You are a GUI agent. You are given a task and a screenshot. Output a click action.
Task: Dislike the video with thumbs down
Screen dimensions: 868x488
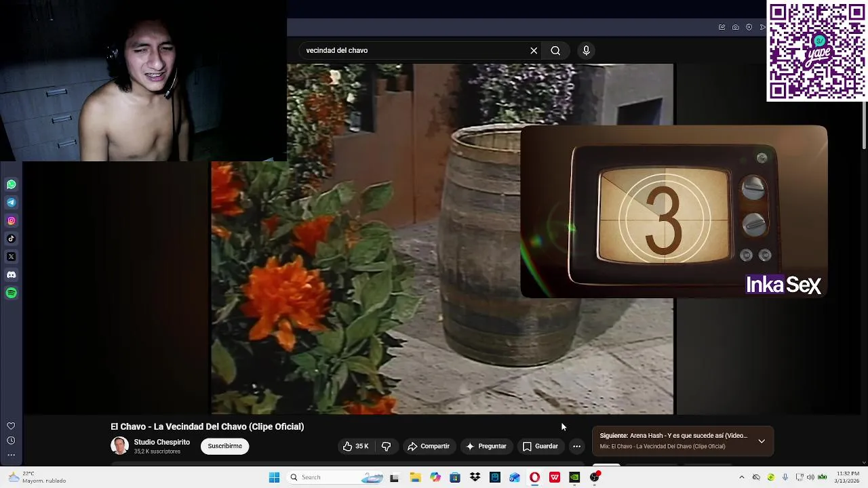[386, 446]
